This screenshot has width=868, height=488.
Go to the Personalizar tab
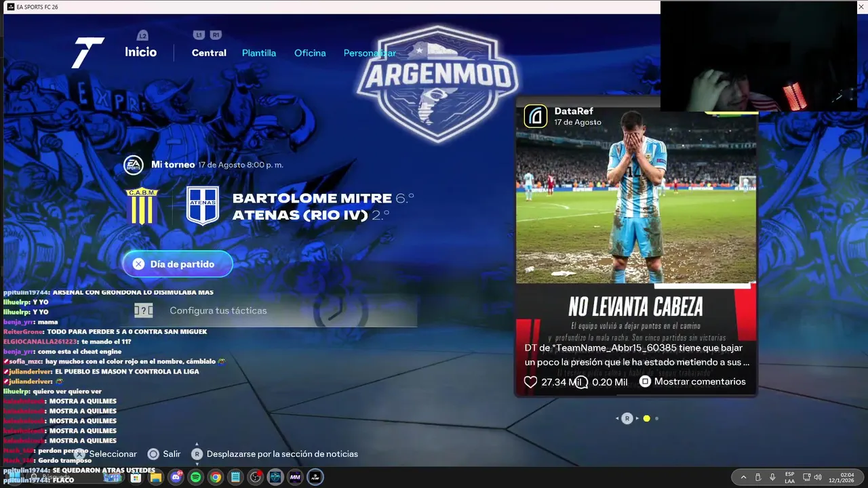click(x=370, y=53)
